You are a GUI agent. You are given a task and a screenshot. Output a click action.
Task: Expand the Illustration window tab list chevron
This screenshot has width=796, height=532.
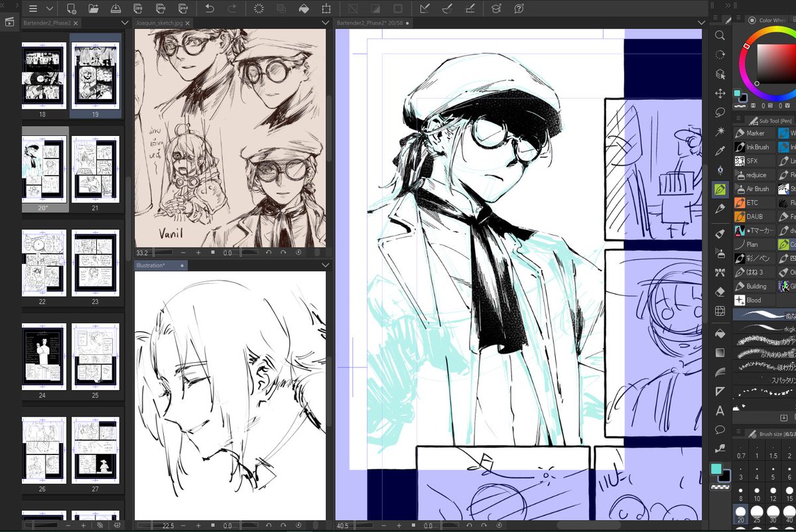click(x=324, y=265)
